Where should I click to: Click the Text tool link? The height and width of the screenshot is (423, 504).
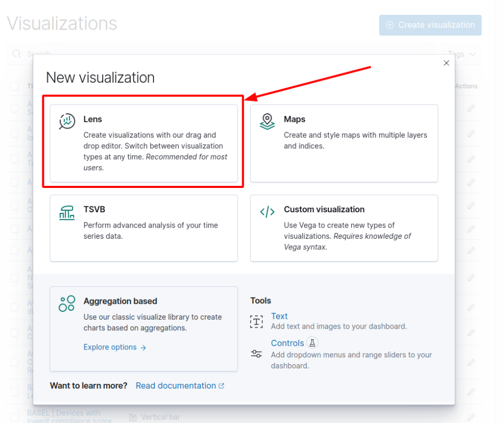(x=279, y=317)
